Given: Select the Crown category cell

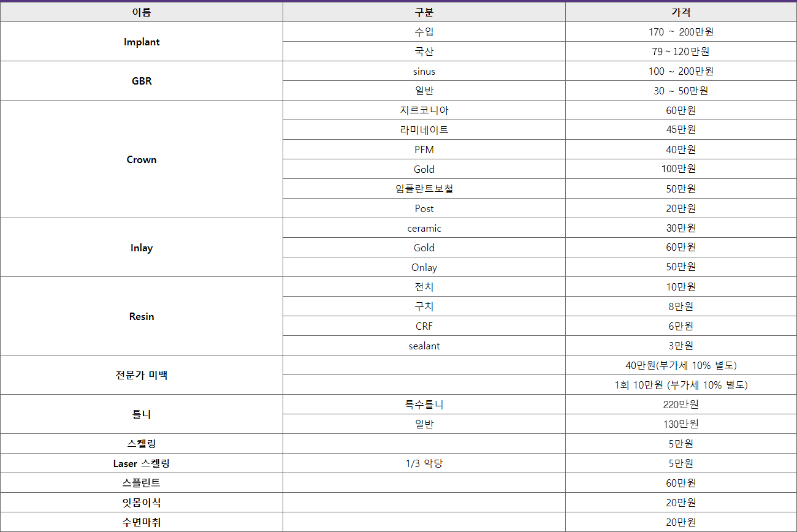Looking at the screenshot, I should coord(141,159).
